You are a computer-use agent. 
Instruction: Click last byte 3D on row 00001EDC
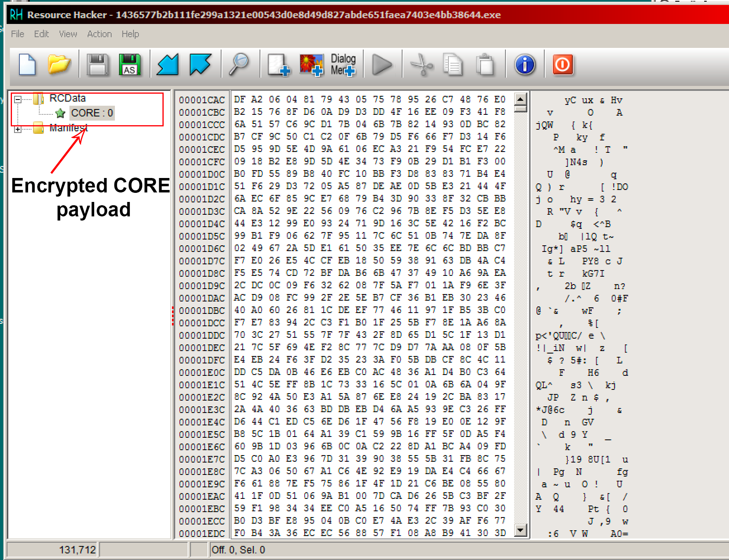pos(500,533)
